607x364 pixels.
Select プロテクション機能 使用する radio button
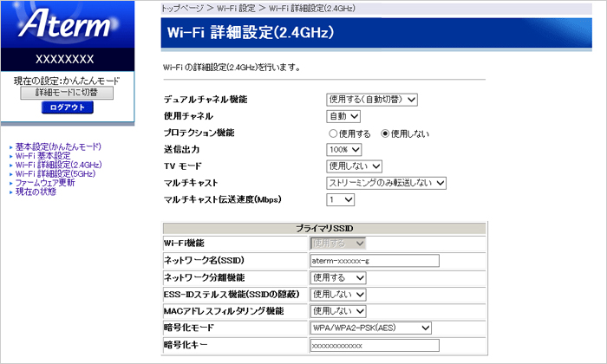[332, 133]
